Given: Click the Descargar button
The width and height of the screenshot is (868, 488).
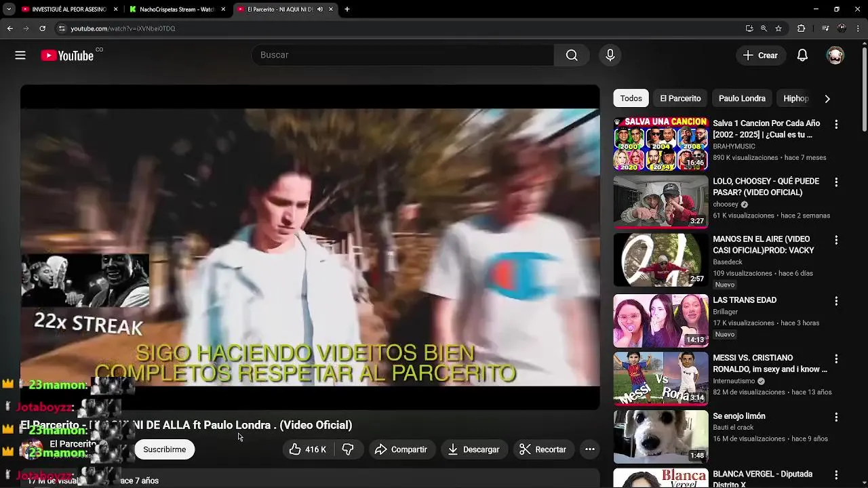Looking at the screenshot, I should tap(473, 449).
